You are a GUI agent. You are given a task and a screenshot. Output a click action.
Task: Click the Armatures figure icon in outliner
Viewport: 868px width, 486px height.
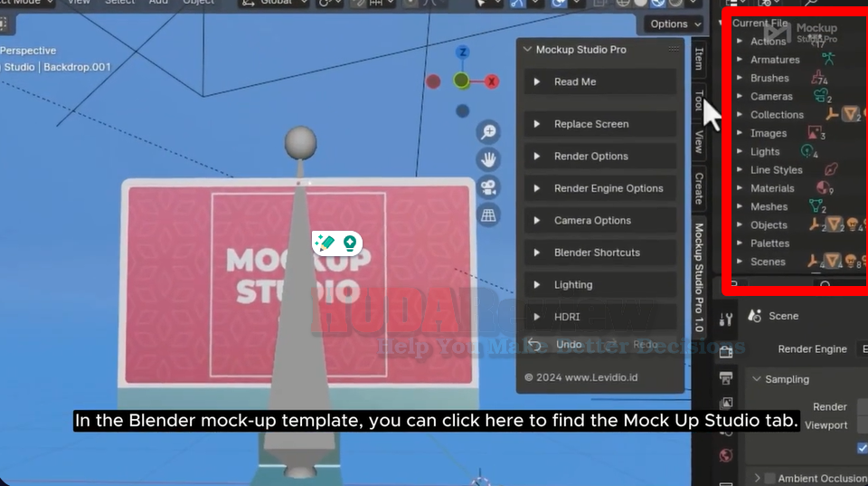tap(828, 58)
